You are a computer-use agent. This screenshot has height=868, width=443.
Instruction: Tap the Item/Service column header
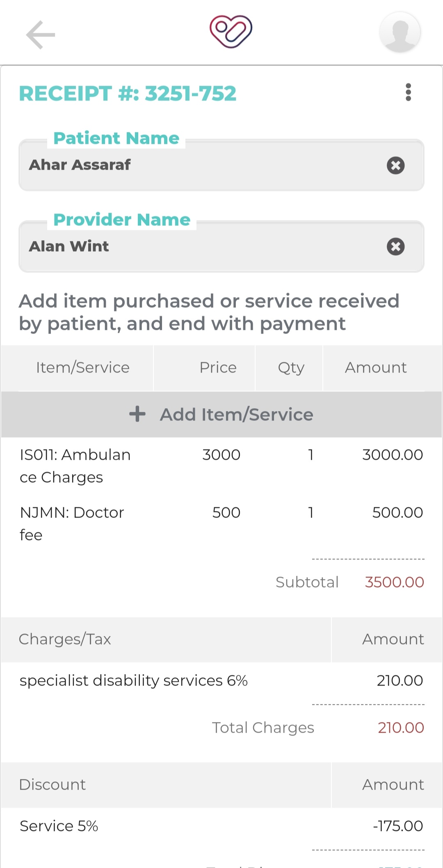click(x=82, y=368)
